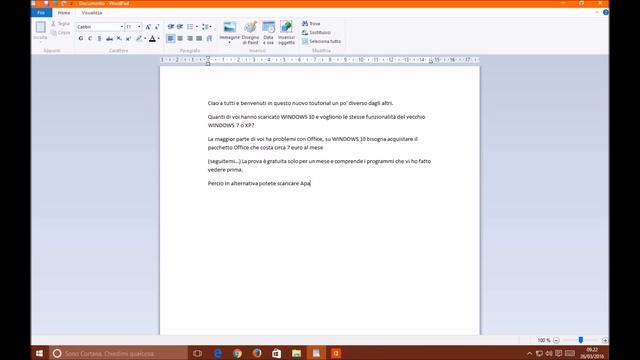Viewport: 640px width, 360px height.
Task: Click the Incolla paste button
Action: pos(40,31)
